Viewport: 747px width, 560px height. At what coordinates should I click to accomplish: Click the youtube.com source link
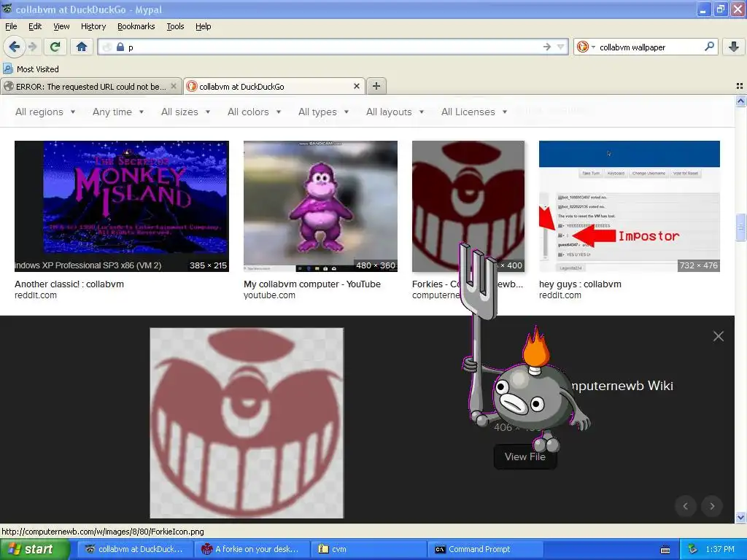click(269, 295)
